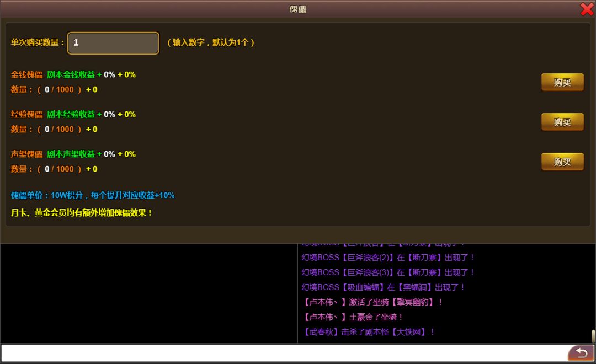Image resolution: width=596 pixels, height=364 pixels.
Task: Select the 巨斧浪客(3) boss announcement message
Action: point(388,272)
